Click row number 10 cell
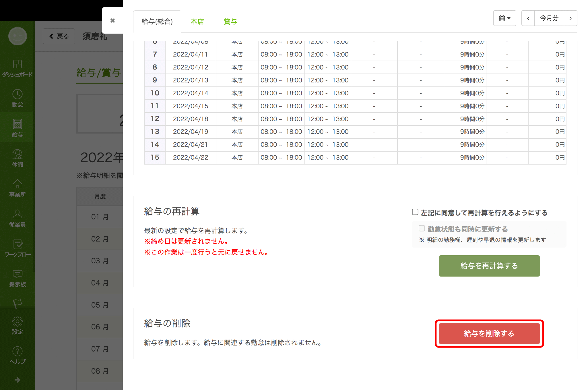The image size is (588, 390). coord(155,93)
